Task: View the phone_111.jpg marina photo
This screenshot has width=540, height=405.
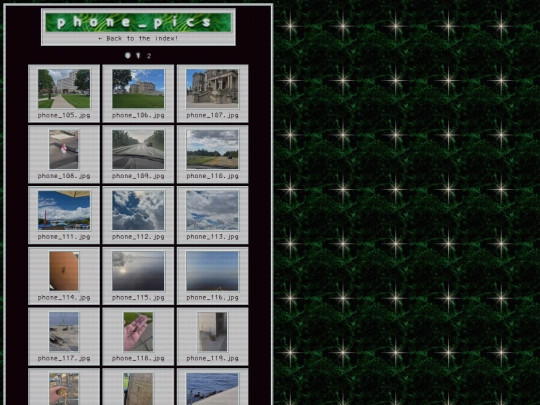Action: pyautogui.click(x=64, y=210)
